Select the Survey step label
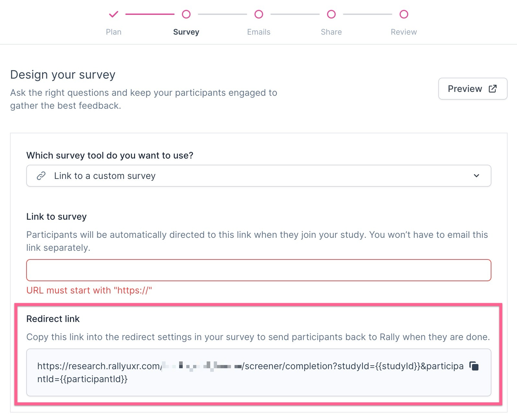The width and height of the screenshot is (517, 420). tap(186, 32)
